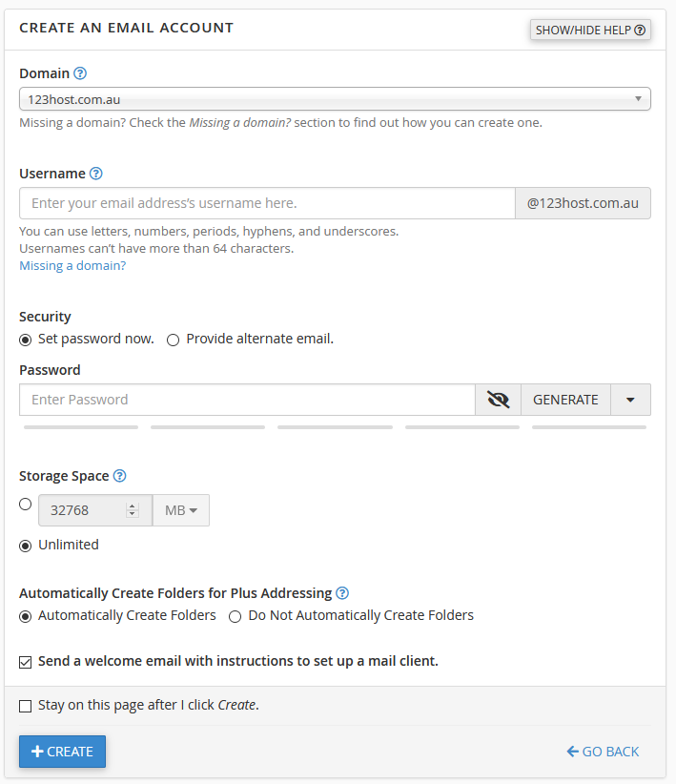Image resolution: width=676 pixels, height=784 pixels.
Task: Expand the Generate password options arrow
Action: [630, 399]
